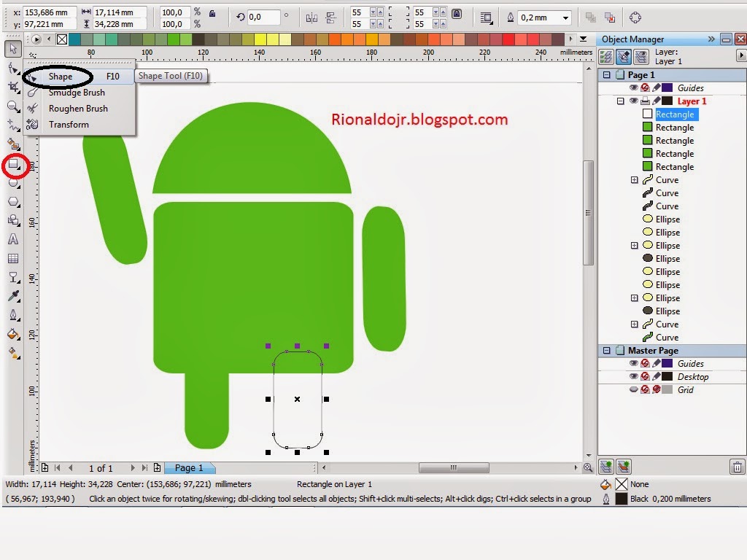Select the Pick tool arrow
This screenshot has height=560, width=747.
(x=13, y=48)
